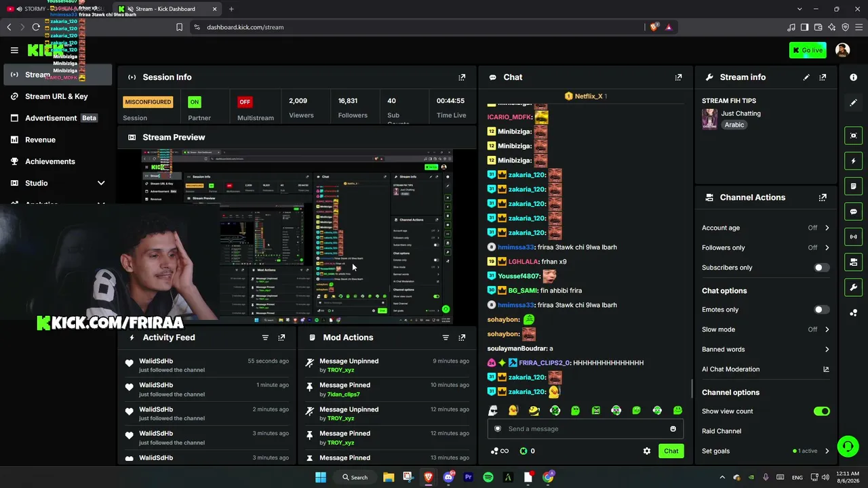
Task: Show hidden system tray icons
Action: point(722,477)
